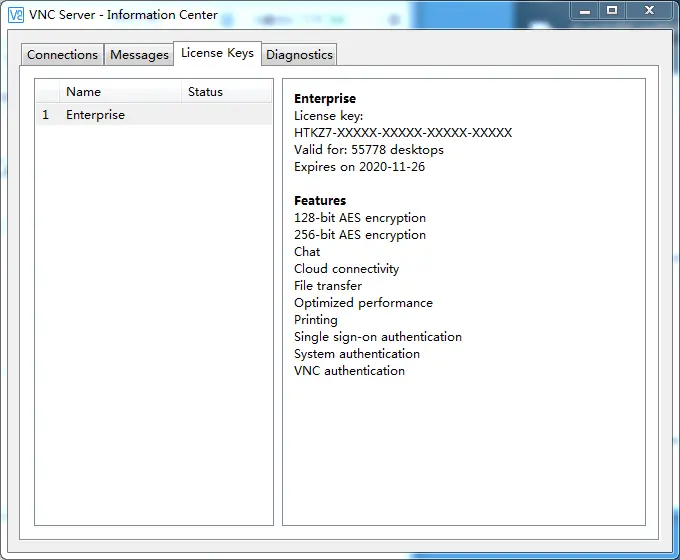Select the License Keys tab
680x560 pixels.
[217, 53]
